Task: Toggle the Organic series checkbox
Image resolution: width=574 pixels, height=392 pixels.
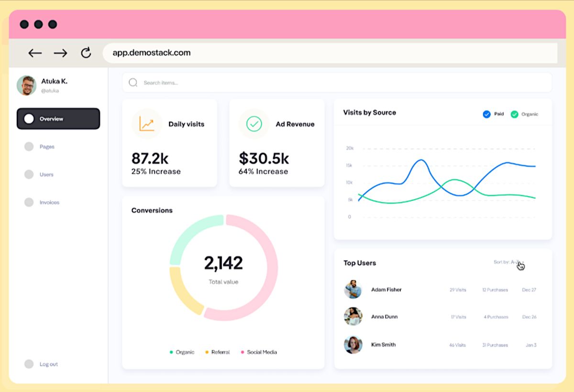Action: (x=514, y=114)
